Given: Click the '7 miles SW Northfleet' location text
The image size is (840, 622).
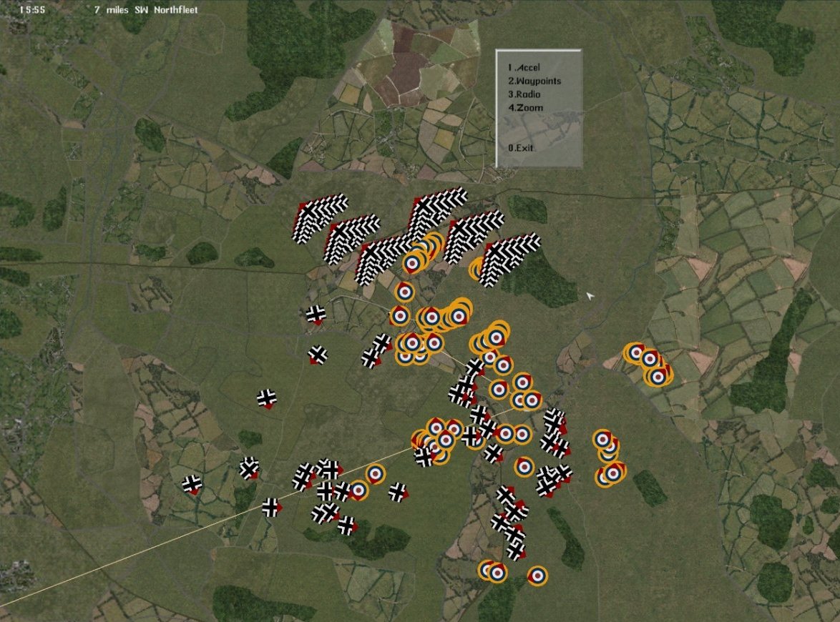Looking at the screenshot, I should (146, 9).
